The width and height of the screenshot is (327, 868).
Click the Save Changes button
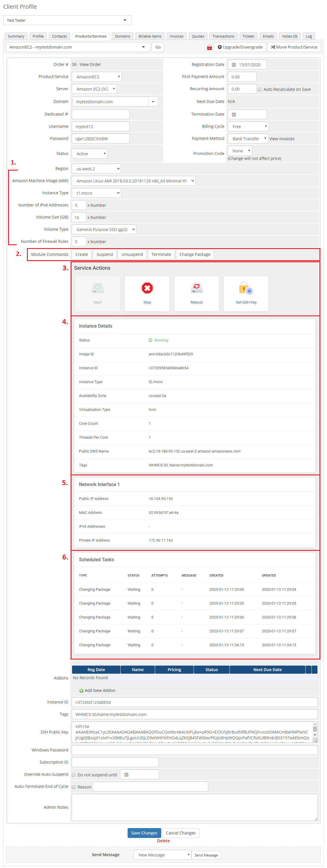pos(144,833)
